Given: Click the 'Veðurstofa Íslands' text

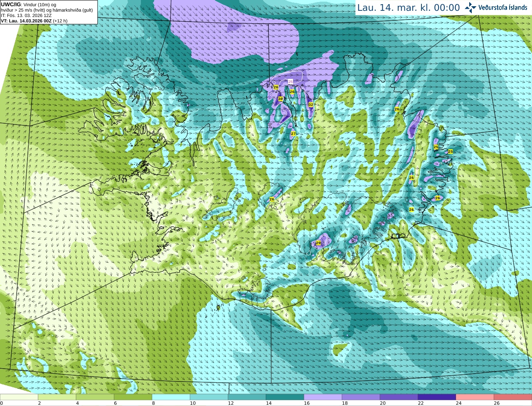Looking at the screenshot, I should [x=503, y=7].
